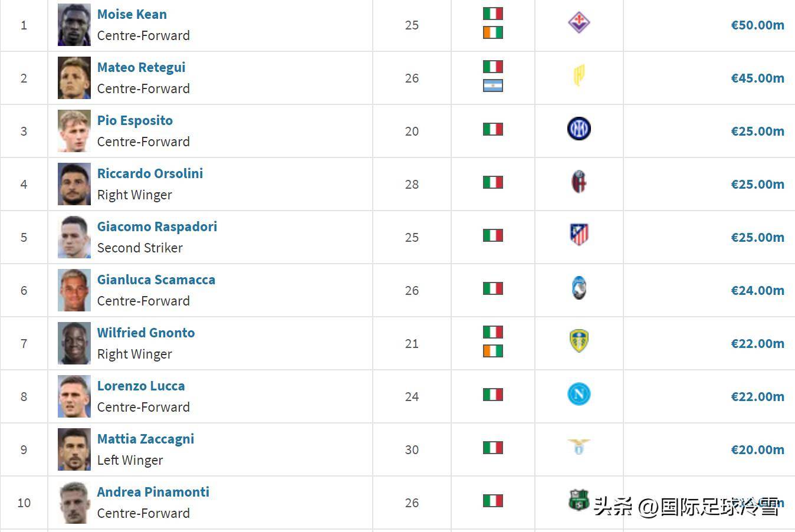Open Moise Kean's player profile link

(x=132, y=14)
